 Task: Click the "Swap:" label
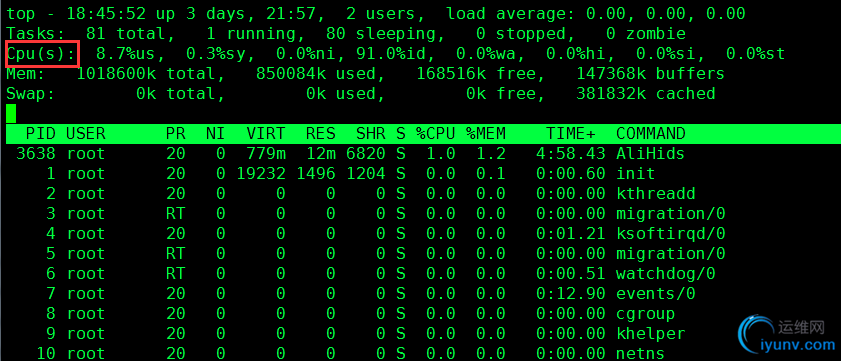tap(31, 94)
